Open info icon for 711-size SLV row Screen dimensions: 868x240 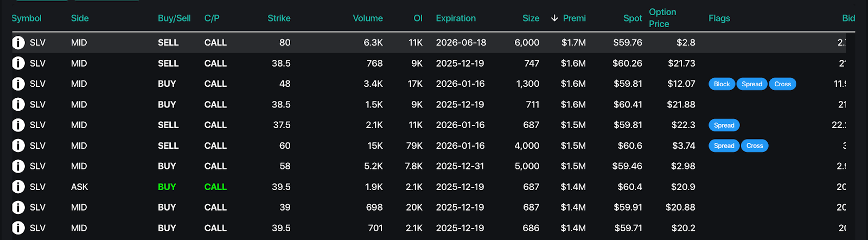coord(18,104)
